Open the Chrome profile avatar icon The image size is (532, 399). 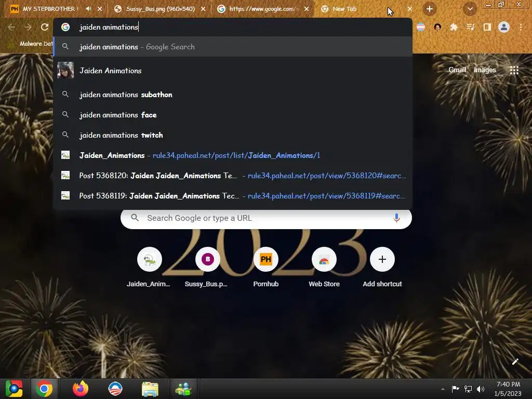(504, 27)
